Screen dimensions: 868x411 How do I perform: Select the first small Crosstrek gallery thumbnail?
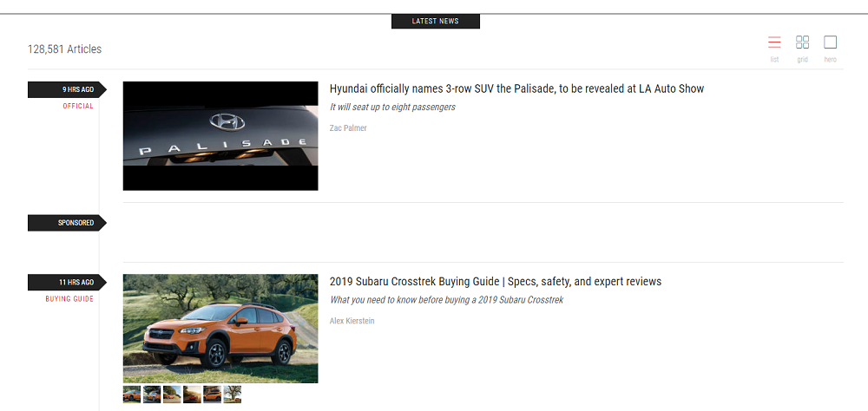click(x=132, y=395)
